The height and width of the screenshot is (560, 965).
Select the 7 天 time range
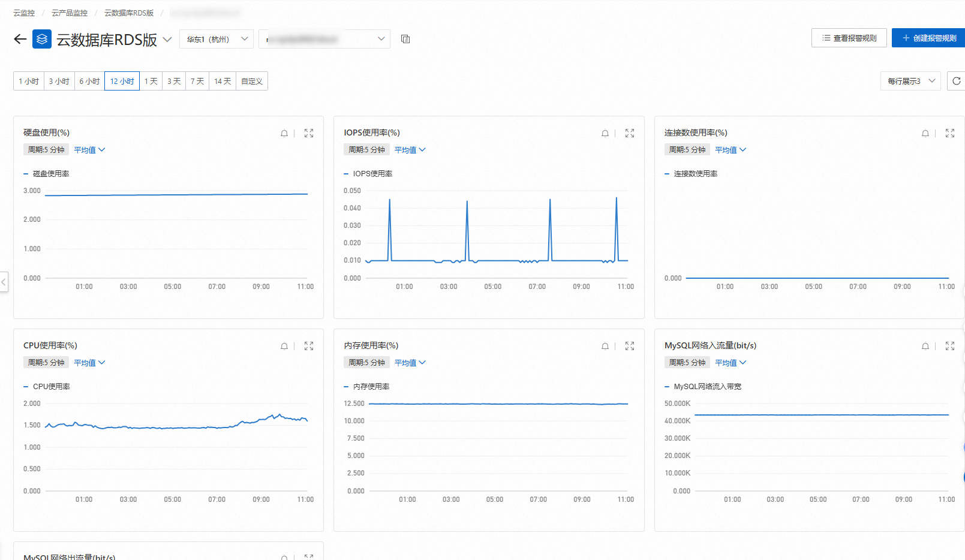(x=197, y=81)
